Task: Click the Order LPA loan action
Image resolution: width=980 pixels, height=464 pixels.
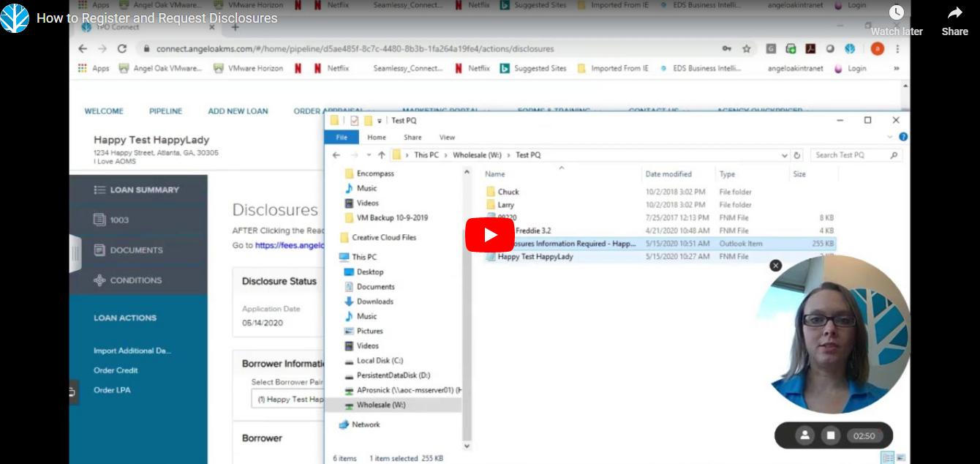Action: [112, 390]
